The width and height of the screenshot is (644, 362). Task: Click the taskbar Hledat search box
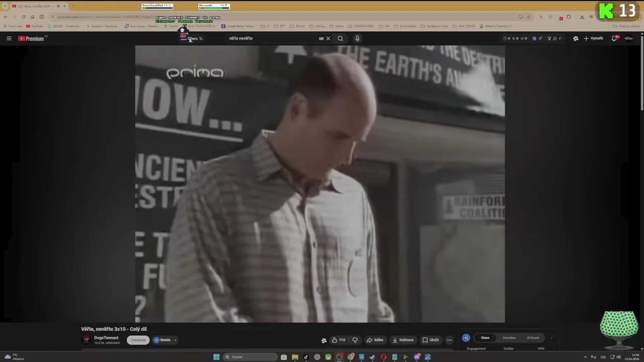tap(250, 357)
